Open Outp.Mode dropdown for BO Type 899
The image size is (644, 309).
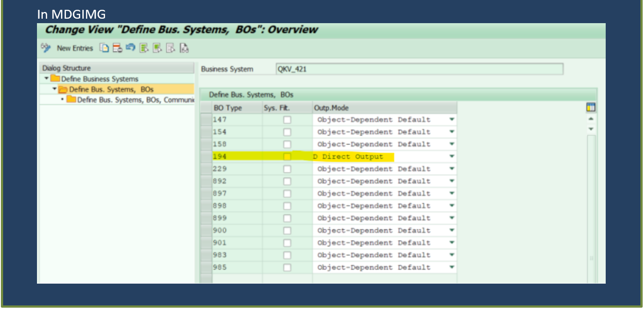coord(452,218)
